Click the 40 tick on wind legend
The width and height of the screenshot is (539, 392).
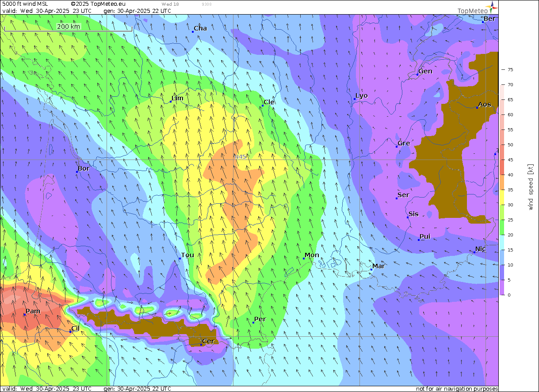(510, 175)
